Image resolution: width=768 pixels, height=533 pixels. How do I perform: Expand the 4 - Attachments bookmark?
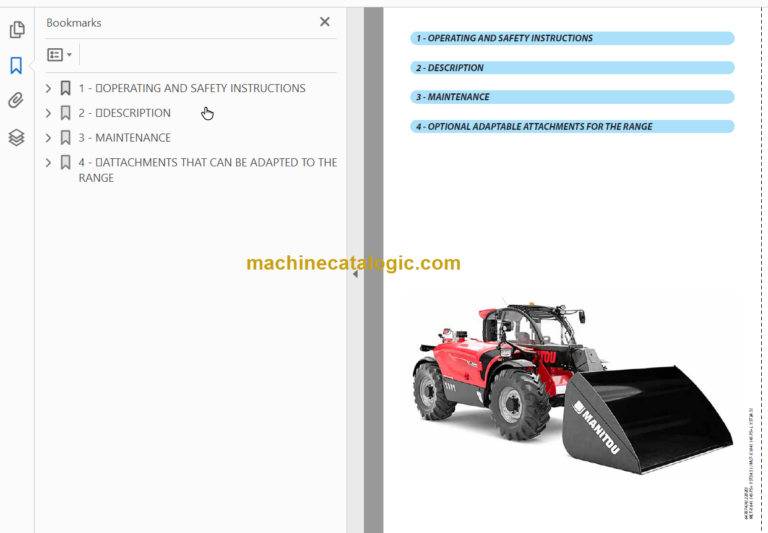(48, 162)
